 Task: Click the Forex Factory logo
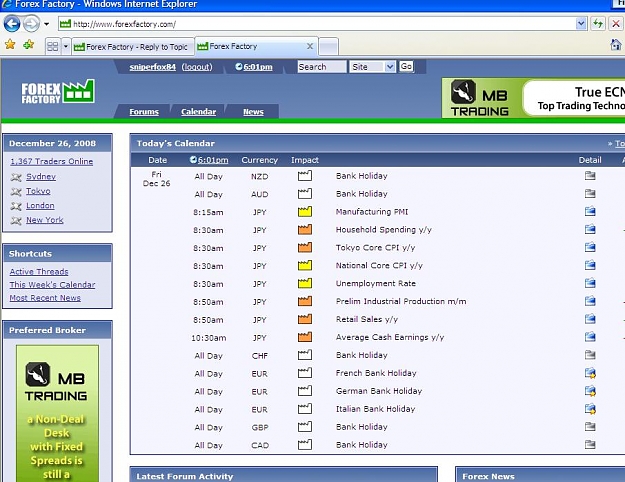58,91
